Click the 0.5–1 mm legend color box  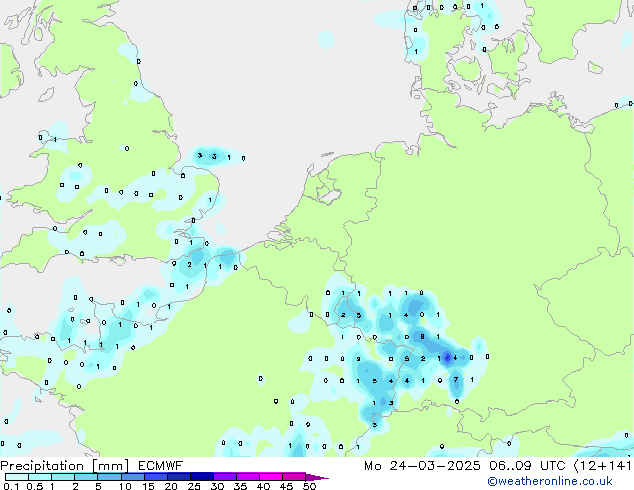pos(40,477)
